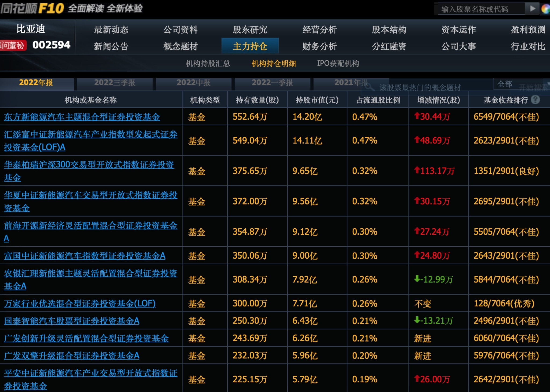Open the 东方新能源汽车主题混合型证券投资基金 link
This screenshot has height=392, width=550.
pos(82,117)
